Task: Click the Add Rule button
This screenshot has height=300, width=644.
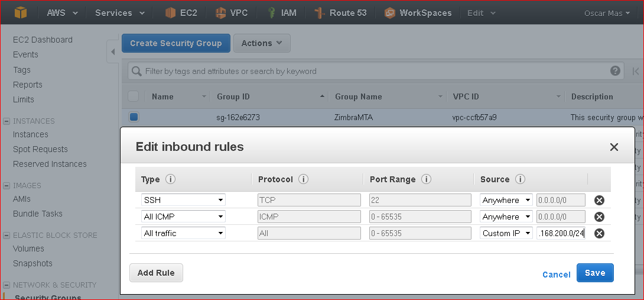Action: point(156,272)
